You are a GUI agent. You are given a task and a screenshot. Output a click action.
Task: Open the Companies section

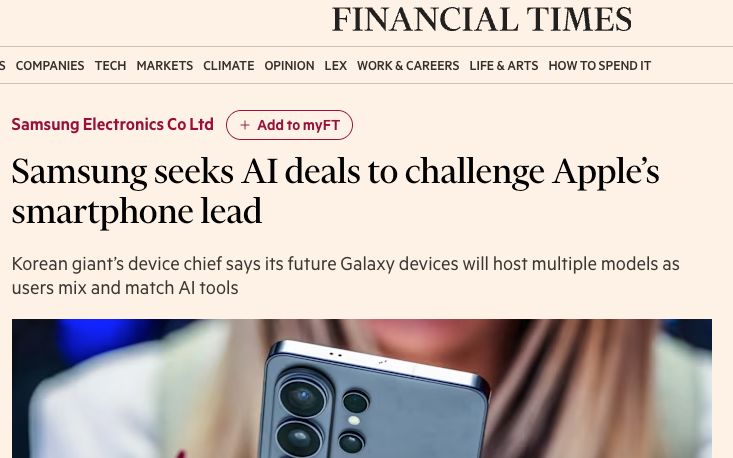pyautogui.click(x=50, y=66)
